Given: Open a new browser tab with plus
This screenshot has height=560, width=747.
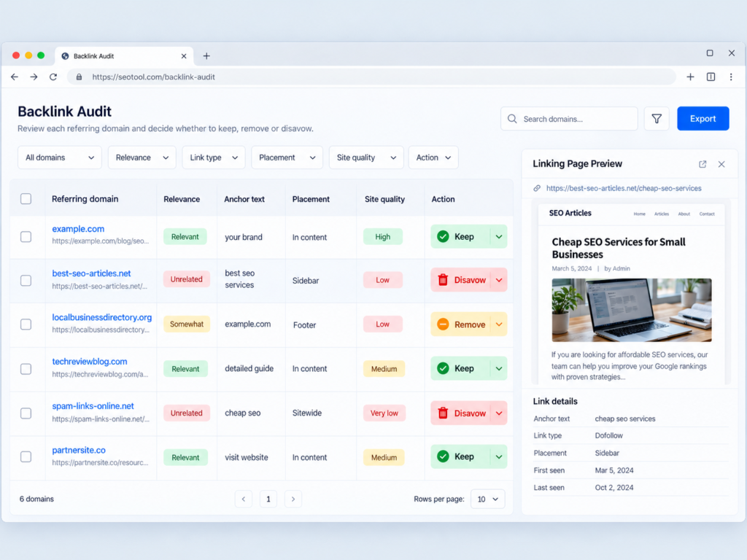Looking at the screenshot, I should coord(206,56).
